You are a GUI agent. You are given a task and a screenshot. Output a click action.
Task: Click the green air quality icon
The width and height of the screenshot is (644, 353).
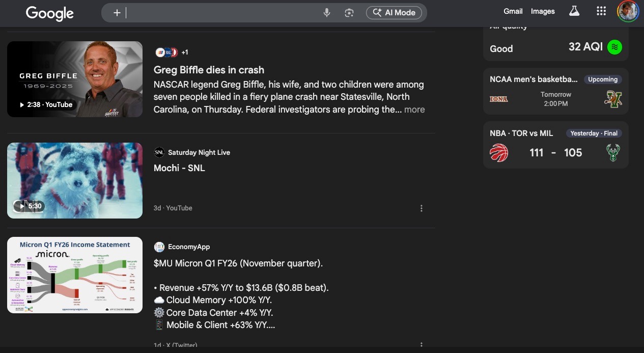coord(614,47)
